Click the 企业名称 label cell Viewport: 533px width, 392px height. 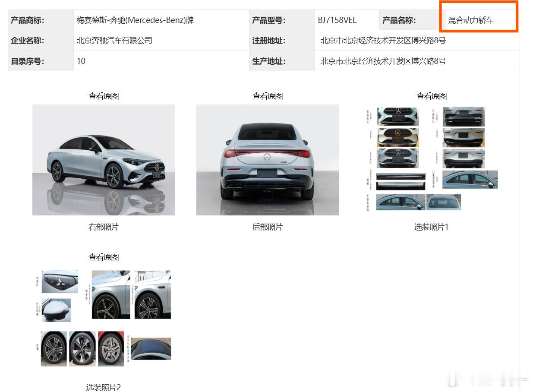[x=41, y=41]
